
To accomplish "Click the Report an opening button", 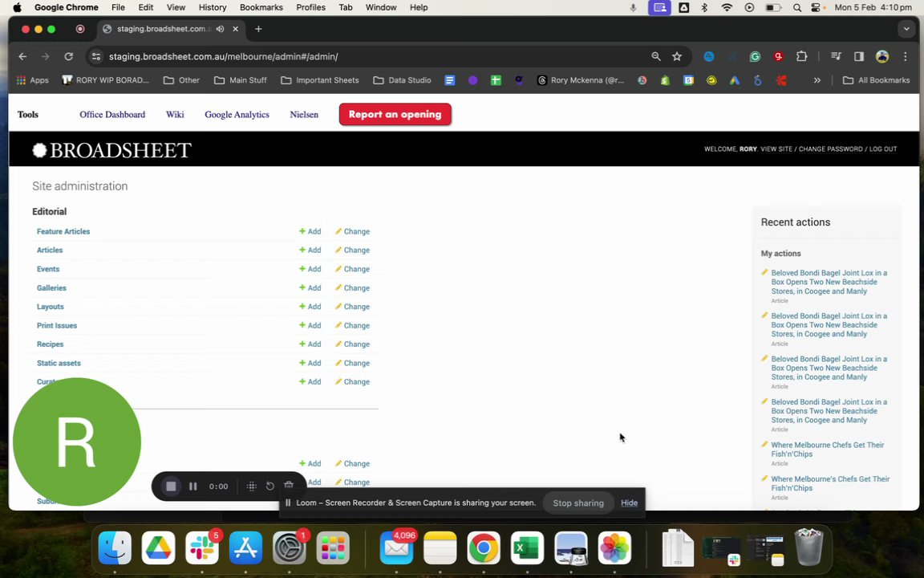I will click(x=395, y=115).
